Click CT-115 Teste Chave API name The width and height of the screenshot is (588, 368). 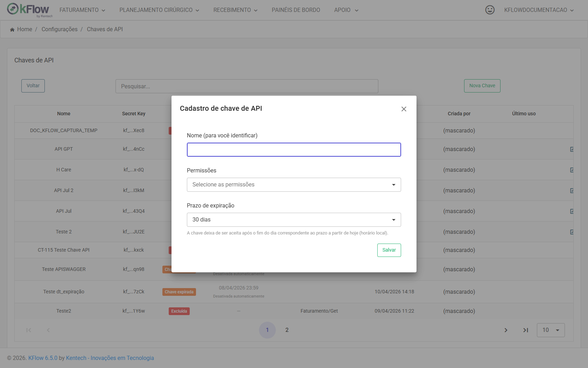[x=64, y=250]
